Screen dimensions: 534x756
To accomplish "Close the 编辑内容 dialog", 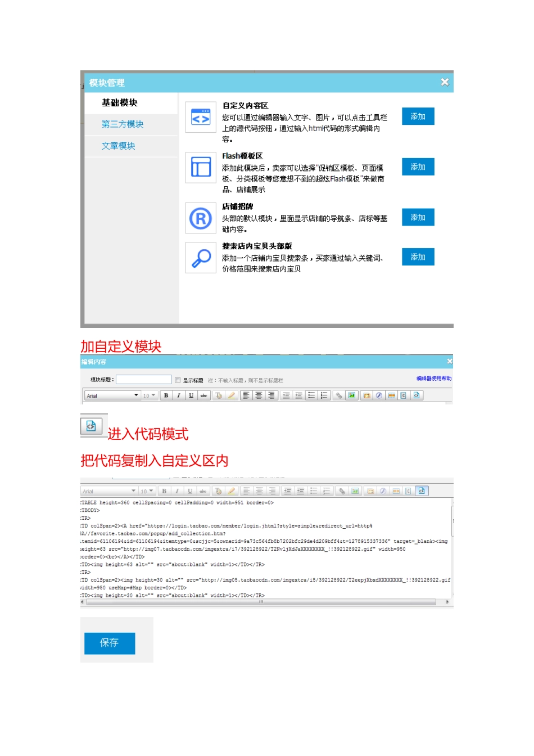I will 450,361.
